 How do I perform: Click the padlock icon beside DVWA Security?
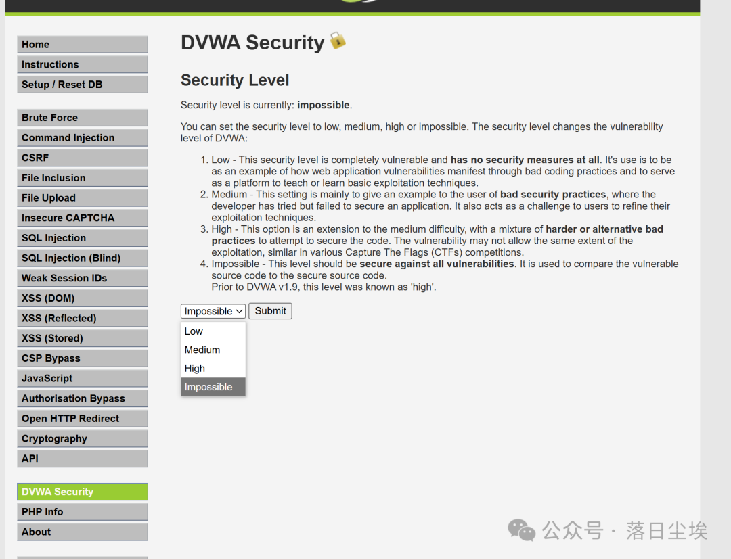coord(338,41)
